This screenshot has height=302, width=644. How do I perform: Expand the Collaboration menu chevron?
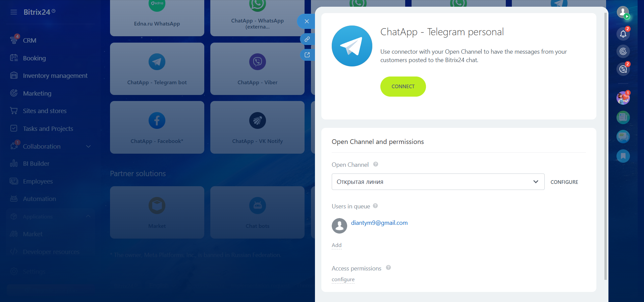click(89, 147)
